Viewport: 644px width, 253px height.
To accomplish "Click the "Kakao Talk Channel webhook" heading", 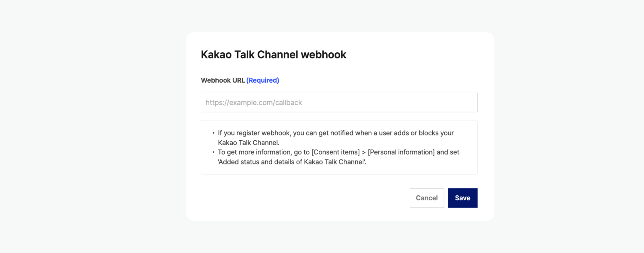I will (x=273, y=55).
